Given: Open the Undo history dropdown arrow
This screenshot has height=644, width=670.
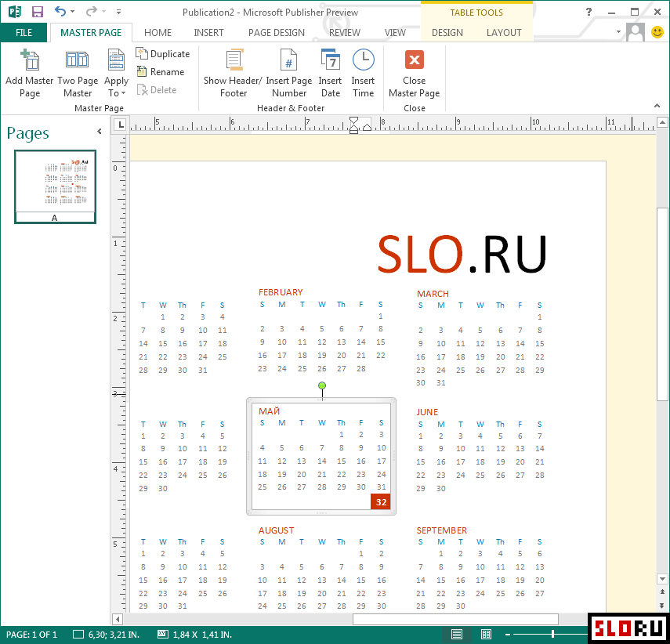Looking at the screenshot, I should tap(72, 12).
